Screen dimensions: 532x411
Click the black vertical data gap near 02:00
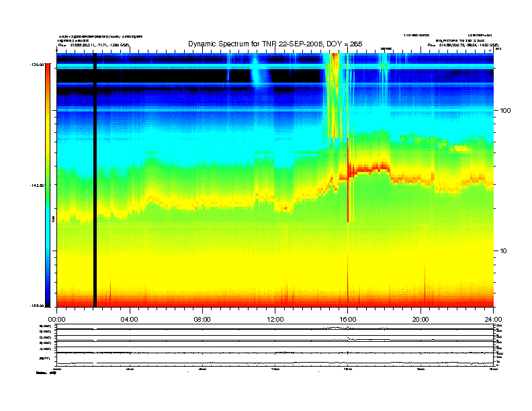click(x=95, y=180)
